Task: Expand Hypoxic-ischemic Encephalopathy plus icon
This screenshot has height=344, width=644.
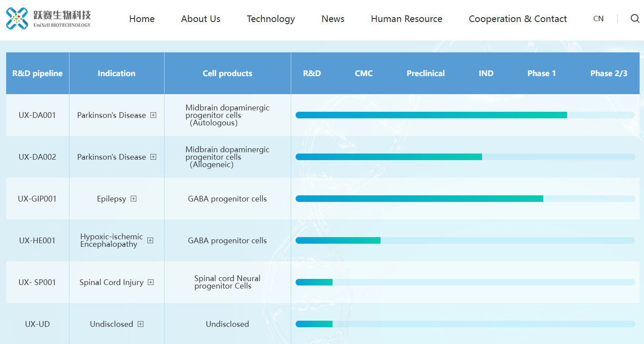Action: (150, 240)
